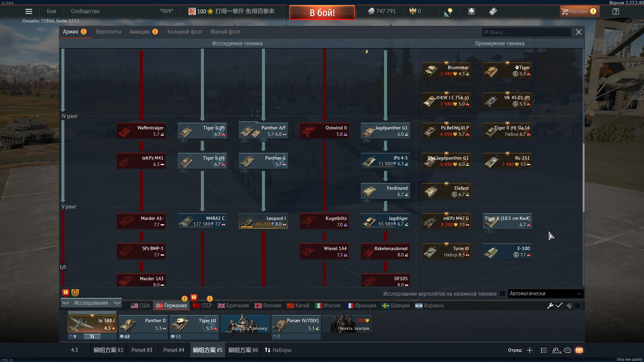The height and width of the screenshot is (362, 644).
Task: Click the Выбрать технику empty slot
Action: tap(245, 324)
